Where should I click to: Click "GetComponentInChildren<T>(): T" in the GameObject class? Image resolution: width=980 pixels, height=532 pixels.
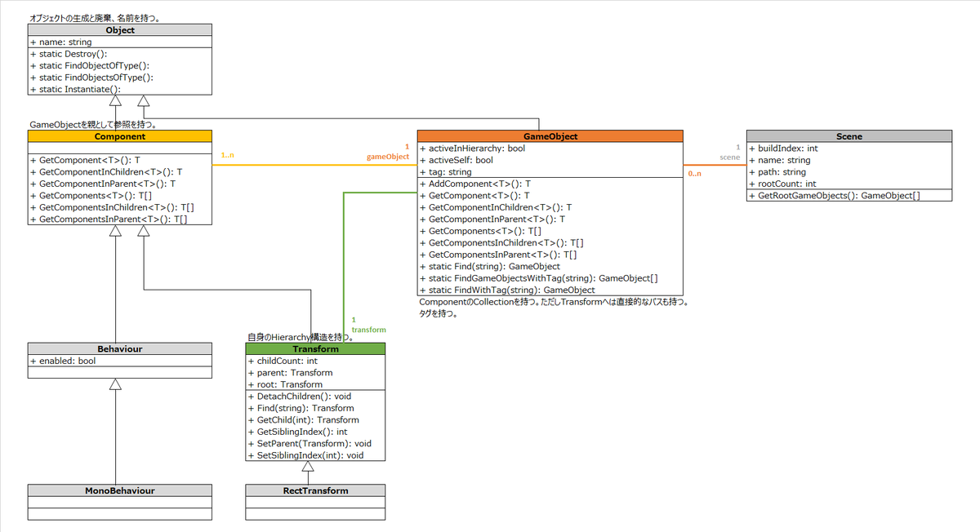point(496,208)
